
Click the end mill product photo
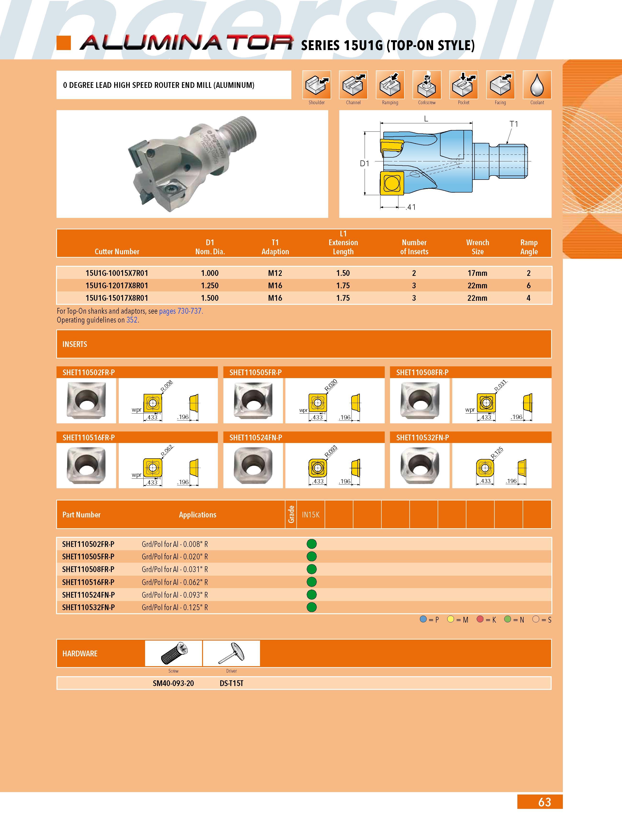[x=192, y=164]
